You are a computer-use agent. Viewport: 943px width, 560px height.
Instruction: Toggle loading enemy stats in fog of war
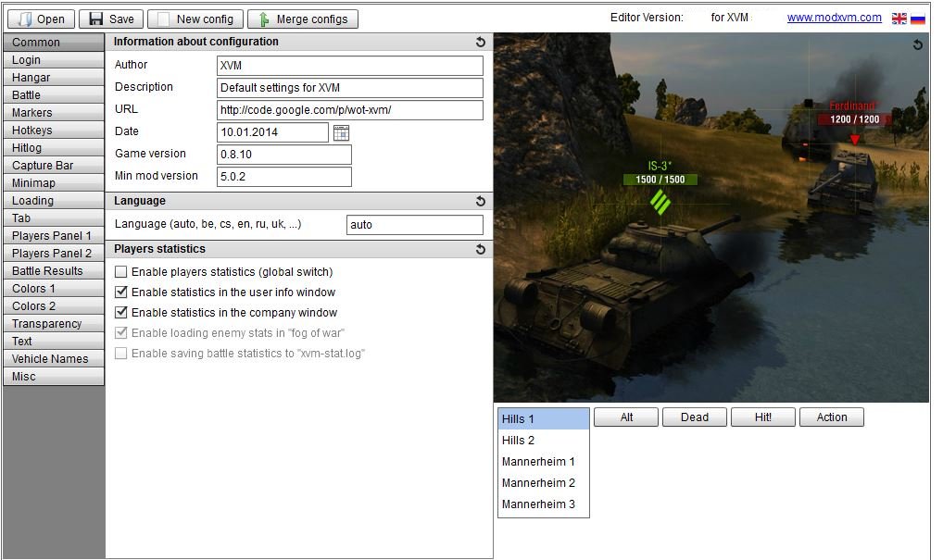pos(120,333)
